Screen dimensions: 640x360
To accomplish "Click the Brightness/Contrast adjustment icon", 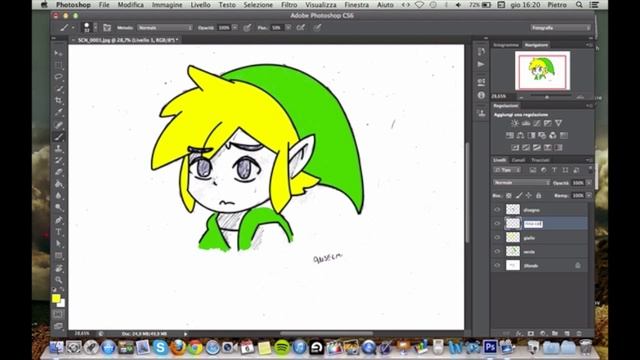I will (515, 123).
